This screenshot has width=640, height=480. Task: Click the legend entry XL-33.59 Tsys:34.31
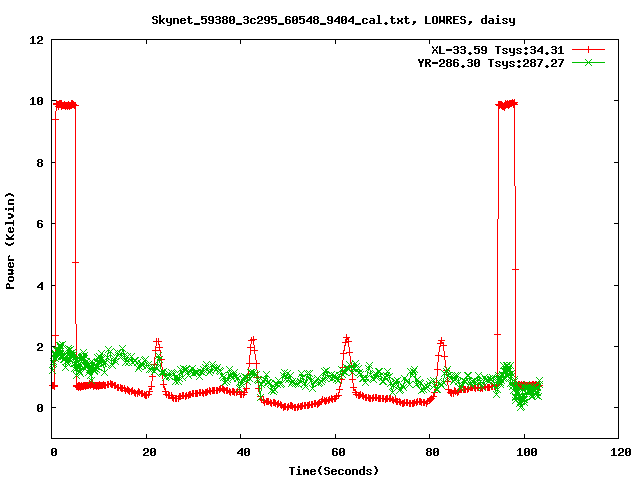click(x=498, y=50)
